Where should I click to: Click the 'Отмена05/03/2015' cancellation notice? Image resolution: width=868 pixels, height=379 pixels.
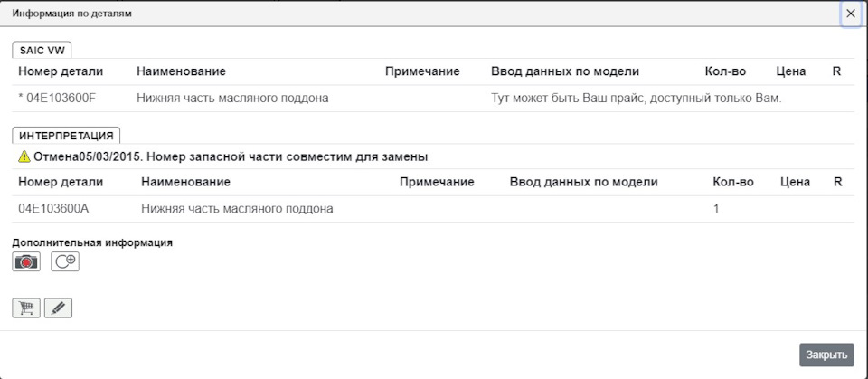[x=231, y=156]
